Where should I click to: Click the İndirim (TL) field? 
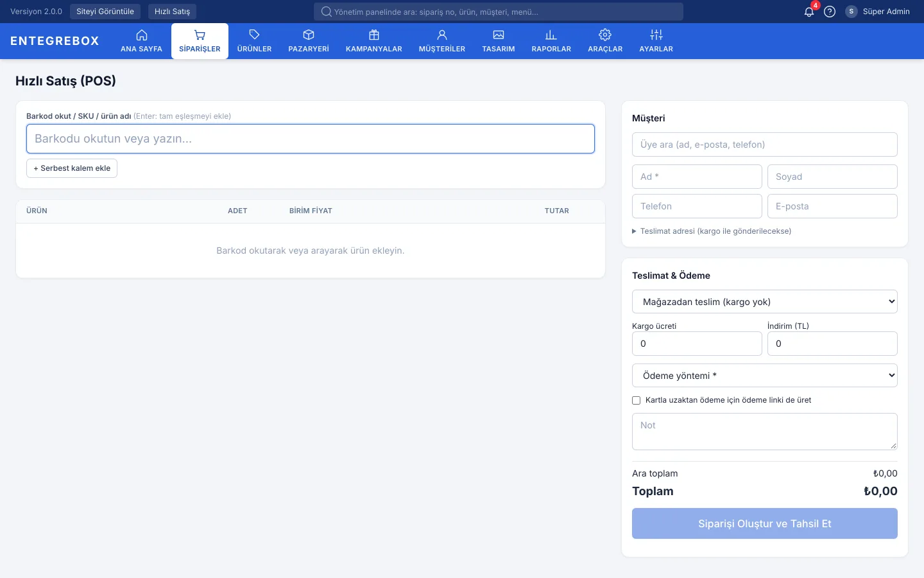tap(832, 344)
